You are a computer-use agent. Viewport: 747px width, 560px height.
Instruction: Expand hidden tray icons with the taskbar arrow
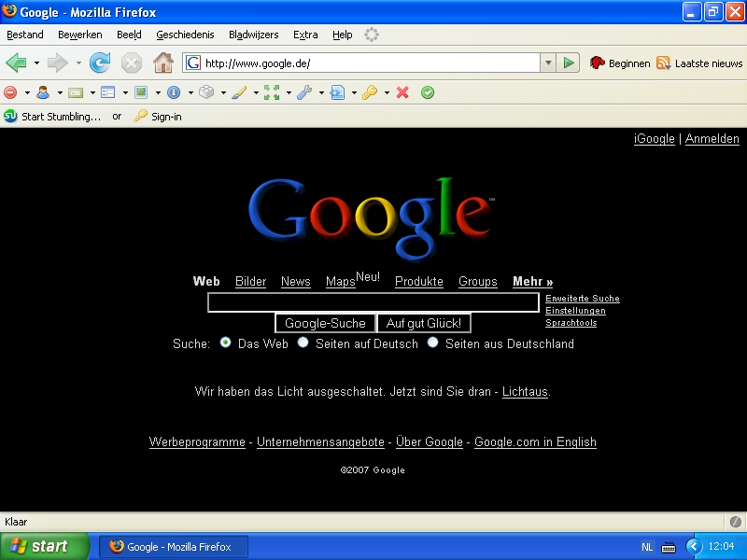coord(694,546)
